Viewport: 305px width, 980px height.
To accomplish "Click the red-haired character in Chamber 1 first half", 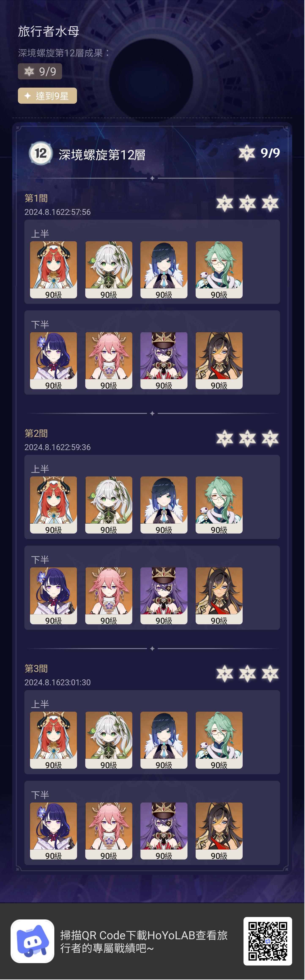I will [53, 270].
